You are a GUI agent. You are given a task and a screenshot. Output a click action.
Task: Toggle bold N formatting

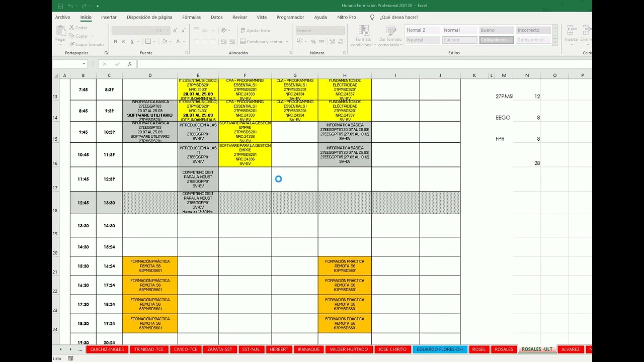point(115,42)
